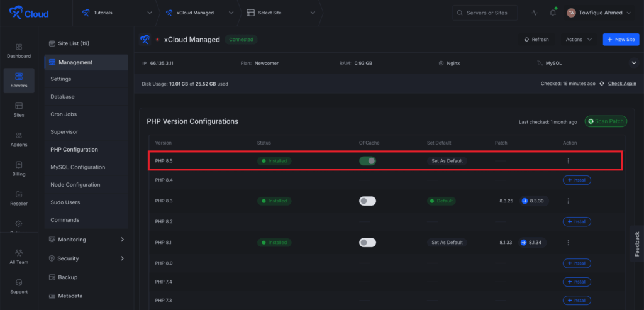Open Cron Jobs in Management menu
Viewport: 644px width, 310px height.
pyautogui.click(x=64, y=114)
